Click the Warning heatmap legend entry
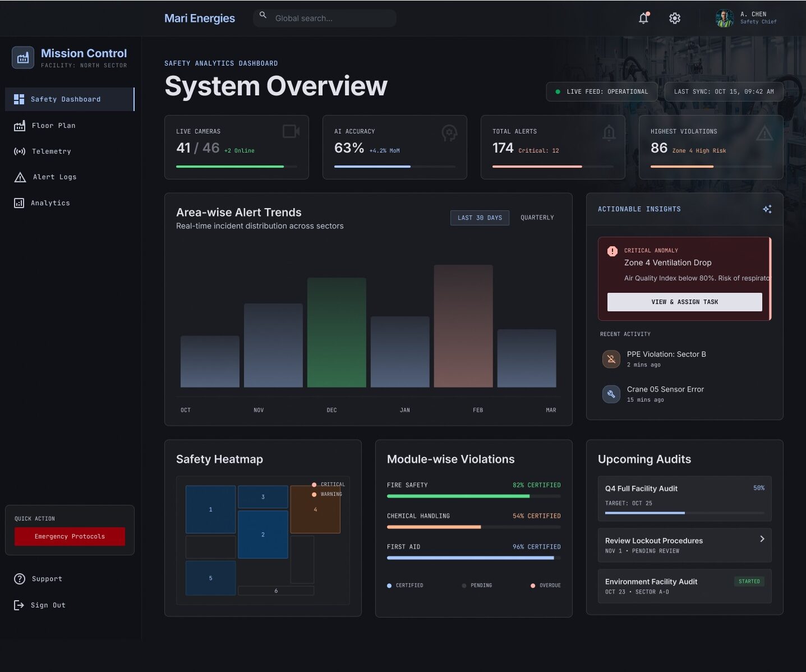Viewport: 806px width, 672px height. 327,494
